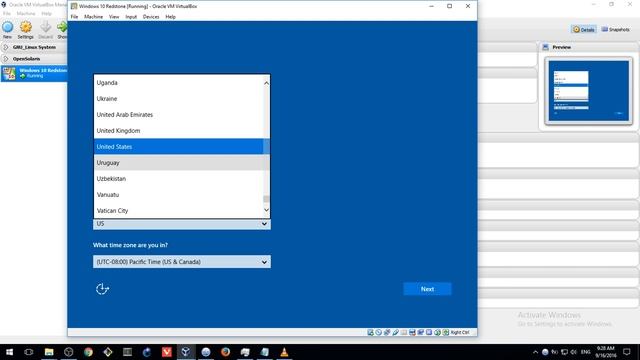This screenshot has width=640, height=360.
Task: Click the Ease of Access icon
Action: click(x=102, y=289)
